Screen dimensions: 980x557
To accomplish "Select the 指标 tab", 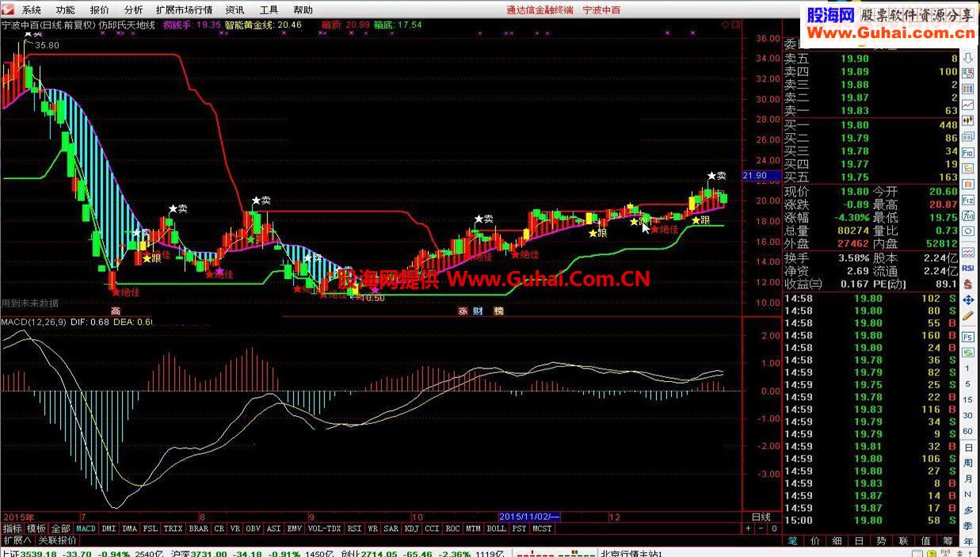I will (12, 528).
